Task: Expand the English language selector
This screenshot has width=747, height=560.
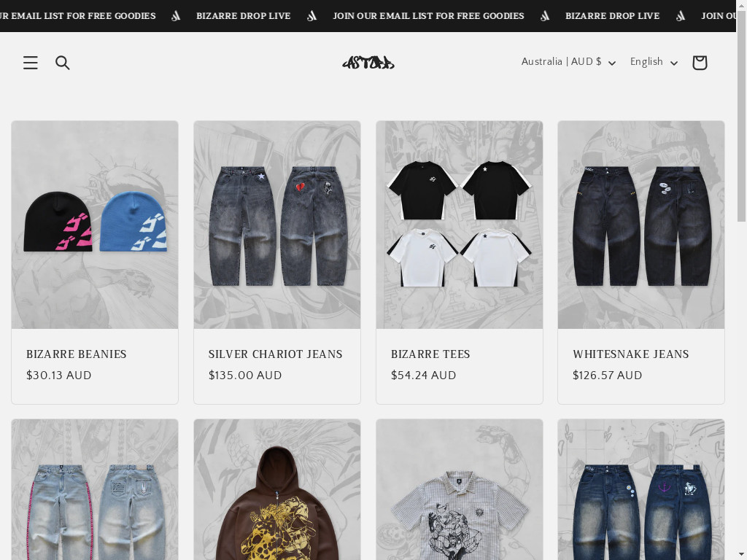Action: click(654, 62)
